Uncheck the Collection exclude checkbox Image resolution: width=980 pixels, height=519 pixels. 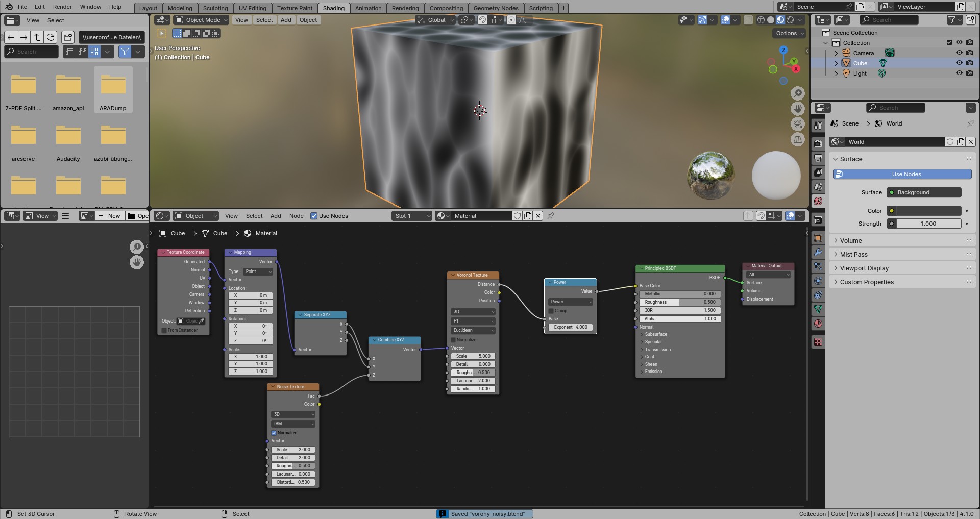(x=949, y=43)
